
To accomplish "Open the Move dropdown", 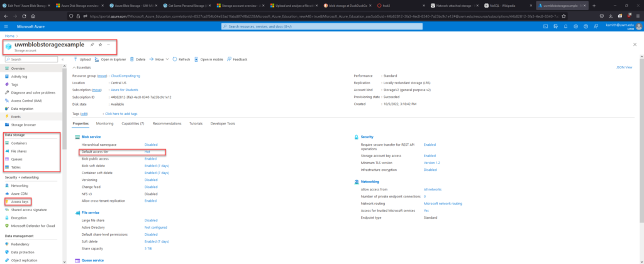I will [x=159, y=59].
